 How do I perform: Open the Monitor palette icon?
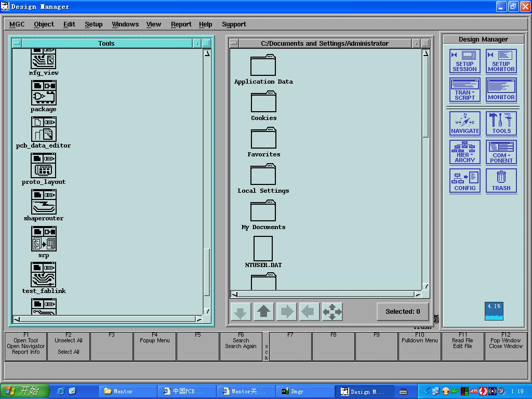pos(501,90)
